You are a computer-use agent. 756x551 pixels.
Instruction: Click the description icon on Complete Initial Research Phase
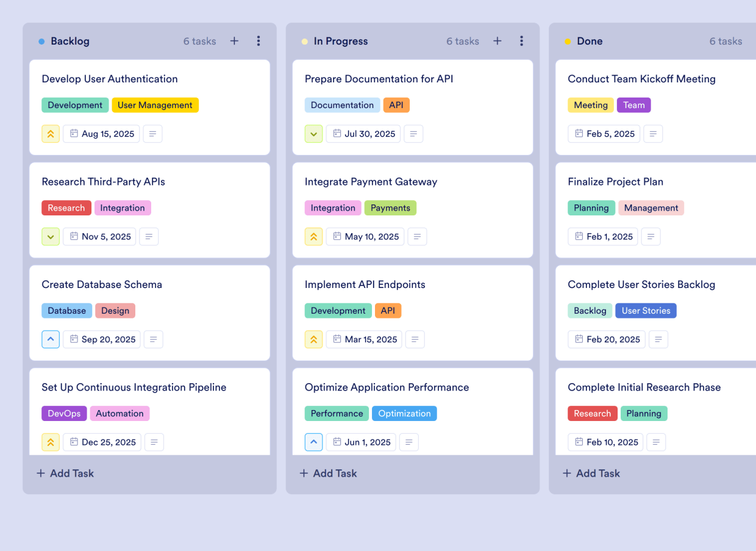tap(656, 442)
